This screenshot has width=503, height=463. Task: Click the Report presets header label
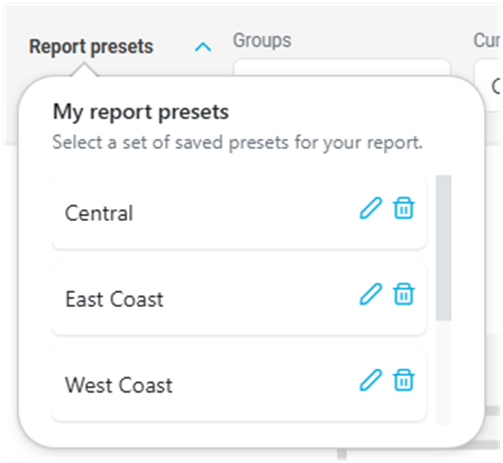(x=91, y=47)
